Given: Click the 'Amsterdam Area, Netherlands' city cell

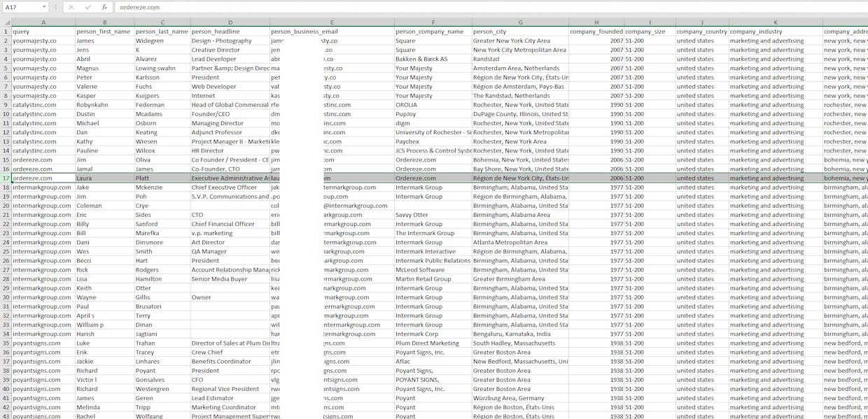Looking at the screenshot, I should pos(521,69).
